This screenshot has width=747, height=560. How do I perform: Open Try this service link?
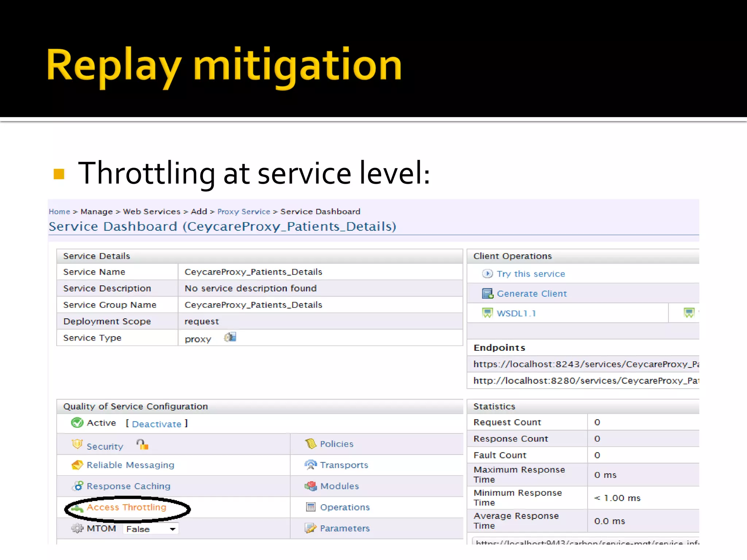point(531,274)
